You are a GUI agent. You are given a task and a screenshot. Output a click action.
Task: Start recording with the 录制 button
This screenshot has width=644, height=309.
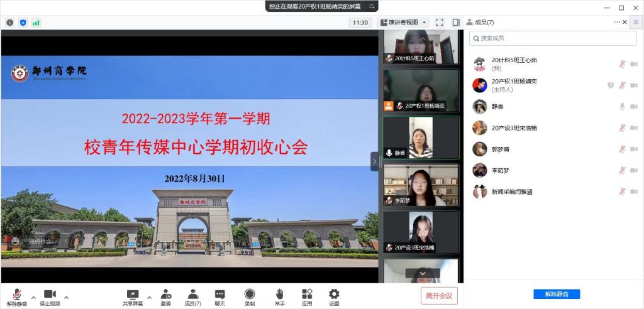250,295
